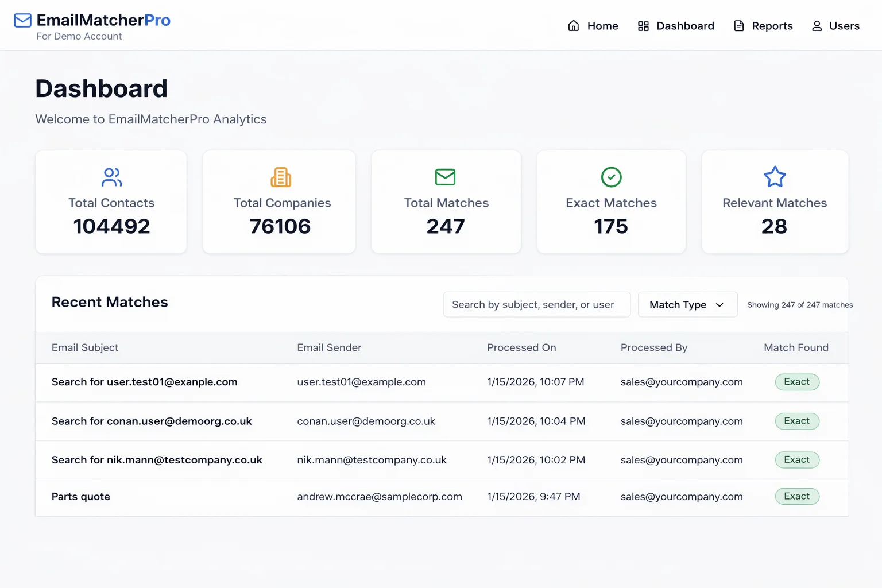Focus the search by subject field
Viewport: 882px width, 588px height.
536,304
